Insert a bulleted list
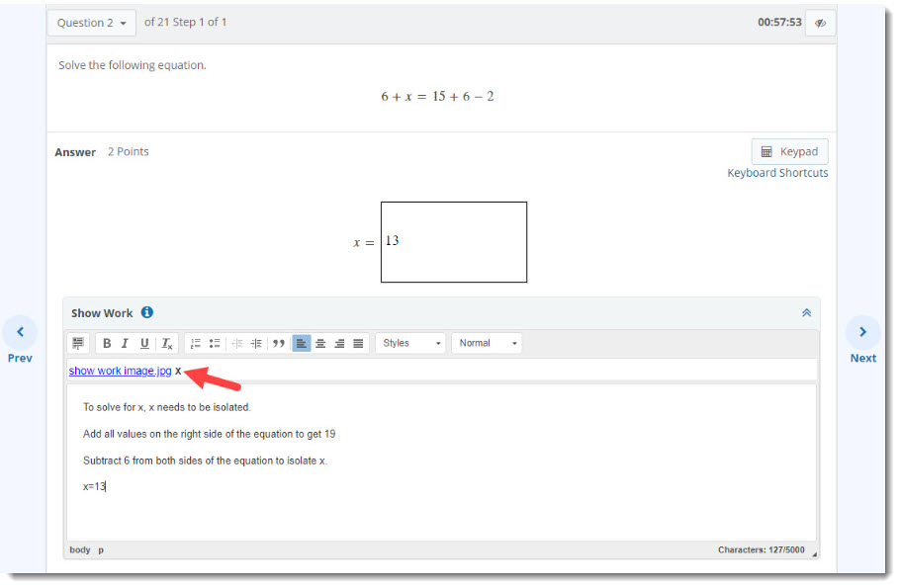 coord(215,344)
